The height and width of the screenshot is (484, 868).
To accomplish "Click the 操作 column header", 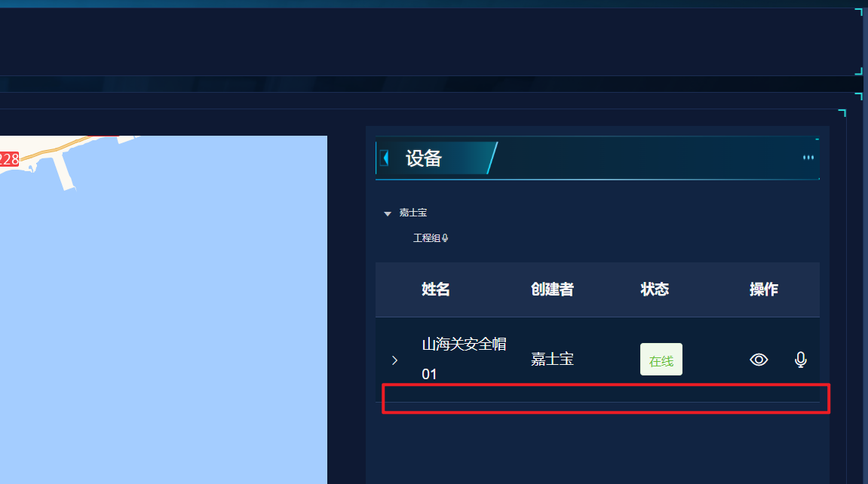I will click(764, 289).
